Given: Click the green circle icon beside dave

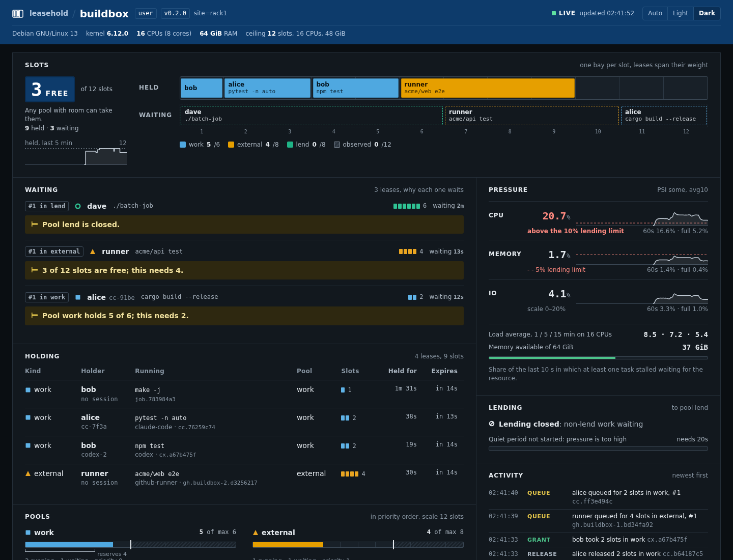Looking at the screenshot, I should (78, 206).
